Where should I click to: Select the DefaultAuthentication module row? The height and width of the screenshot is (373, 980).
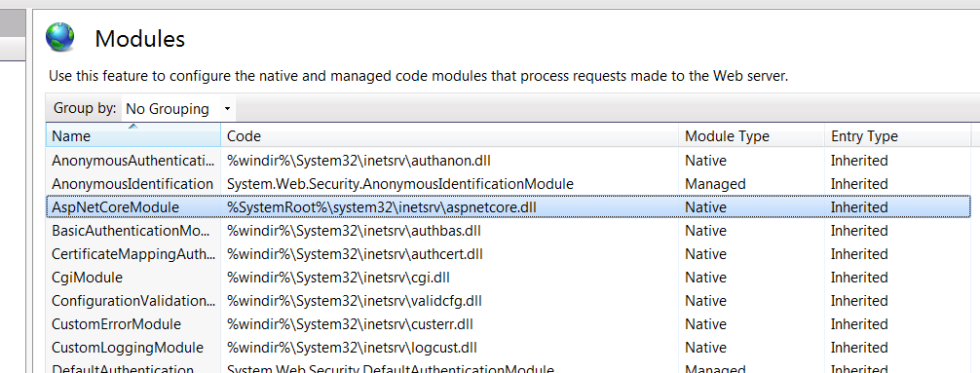pos(509,367)
